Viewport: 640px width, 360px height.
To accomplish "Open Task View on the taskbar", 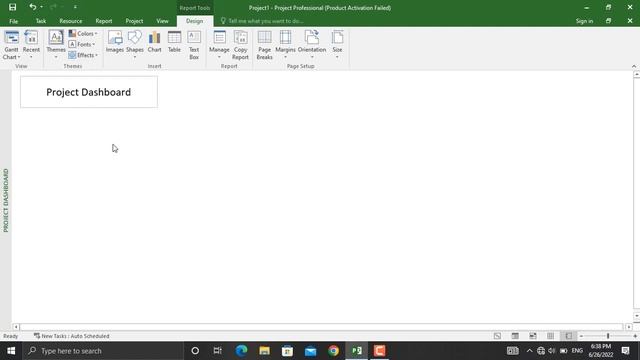I will (x=218, y=351).
